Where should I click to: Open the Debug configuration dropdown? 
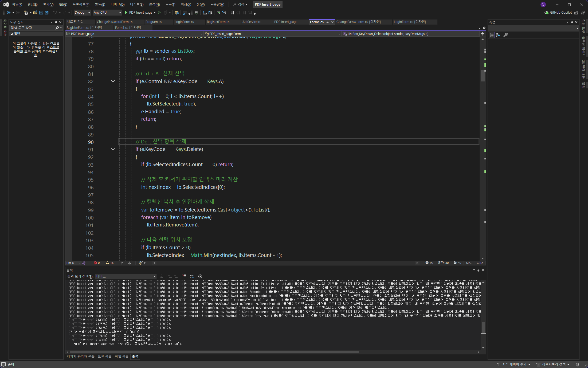[82, 13]
